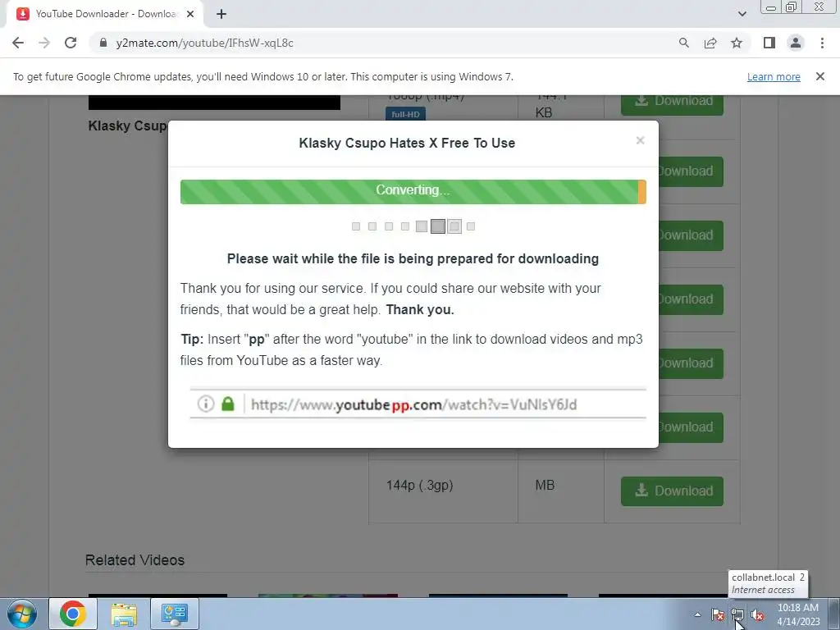Click the Converting progress bar
The width and height of the screenshot is (840, 630).
click(x=413, y=191)
